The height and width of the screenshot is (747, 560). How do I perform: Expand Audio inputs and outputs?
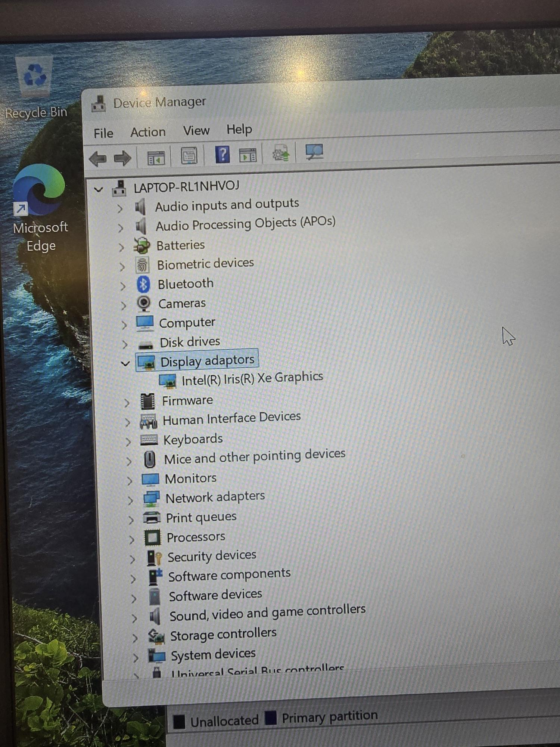pyautogui.click(x=120, y=208)
